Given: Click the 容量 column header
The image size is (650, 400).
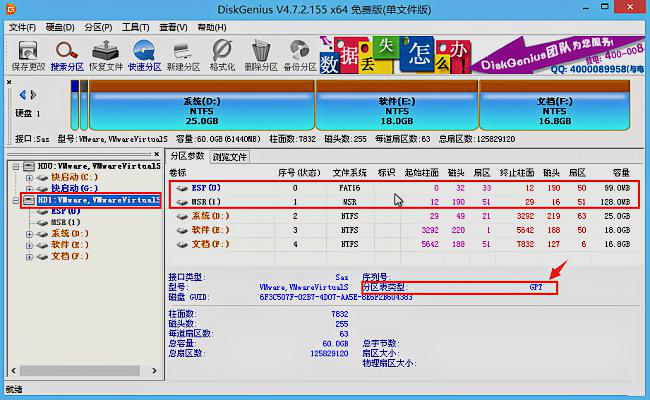Looking at the screenshot, I should click(x=621, y=173).
